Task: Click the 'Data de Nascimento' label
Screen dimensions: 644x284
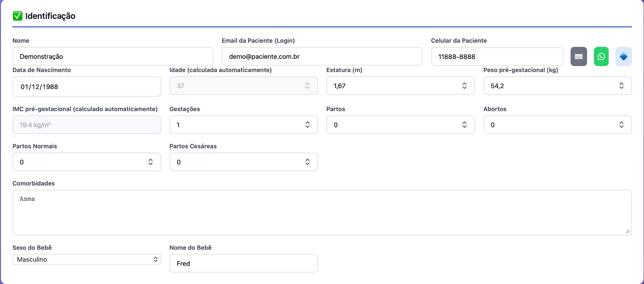Action: (x=42, y=70)
